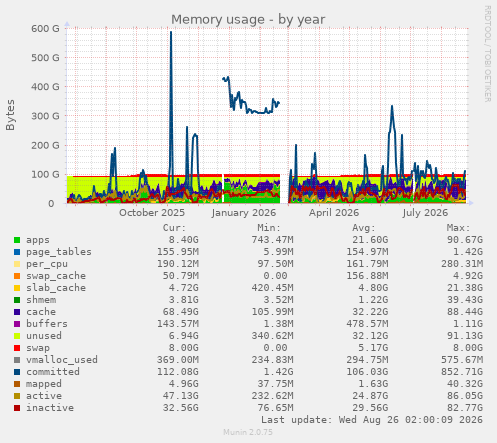Click the 'Cur:' column header
The image size is (497, 443).
[x=174, y=228]
